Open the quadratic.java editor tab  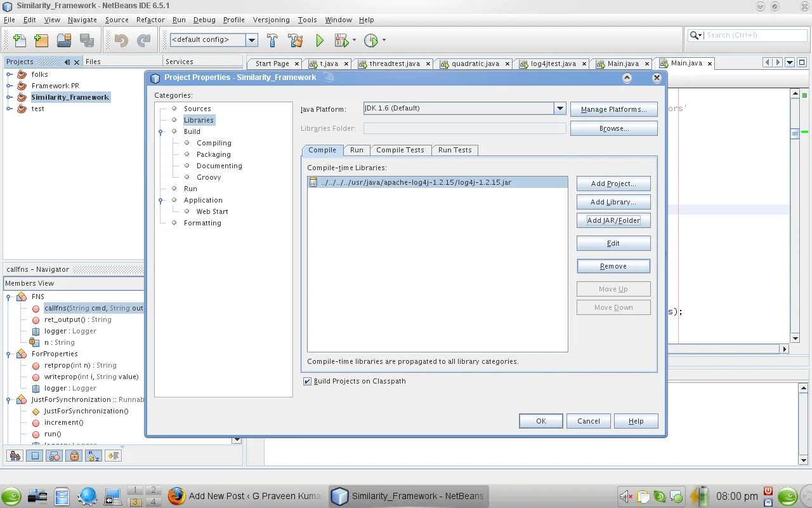click(x=475, y=63)
